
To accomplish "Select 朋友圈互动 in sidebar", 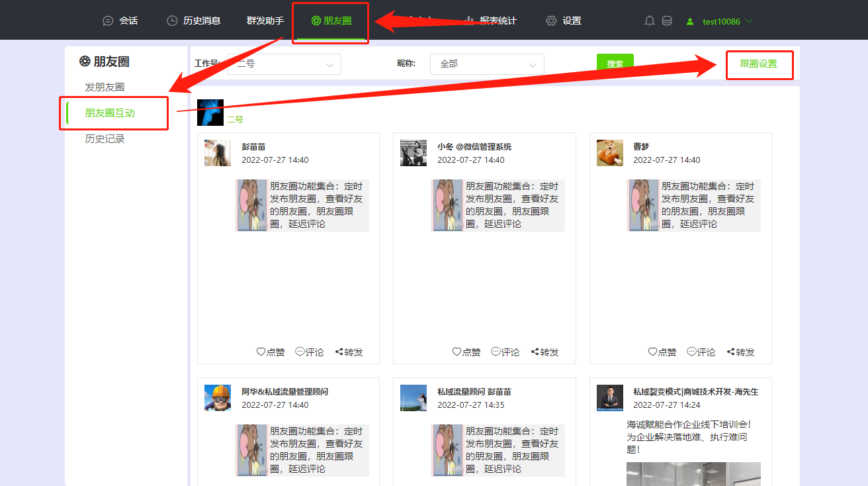I will tap(110, 113).
